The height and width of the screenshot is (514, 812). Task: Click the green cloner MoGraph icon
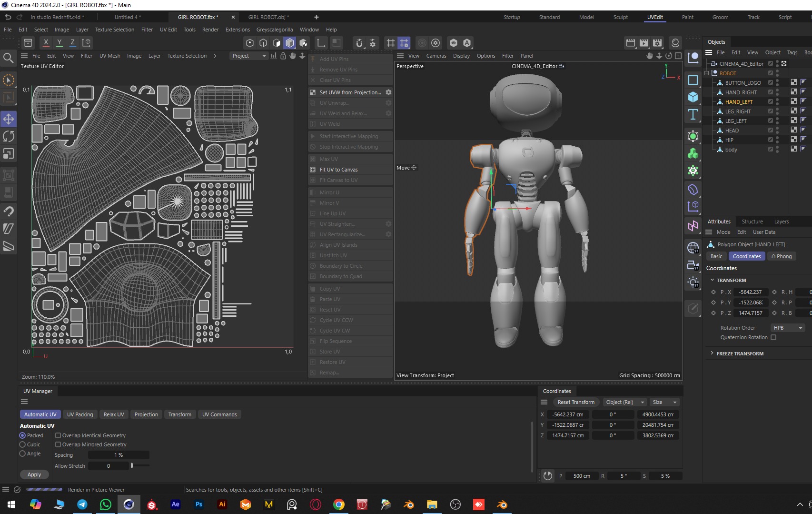point(693,153)
